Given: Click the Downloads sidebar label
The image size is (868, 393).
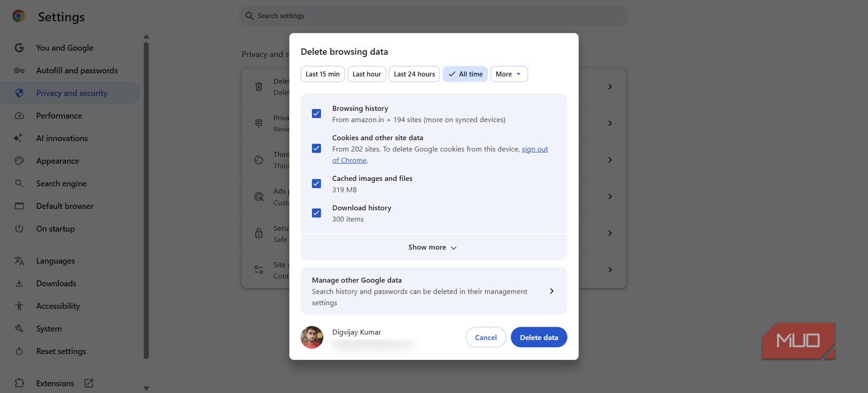Looking at the screenshot, I should (56, 284).
